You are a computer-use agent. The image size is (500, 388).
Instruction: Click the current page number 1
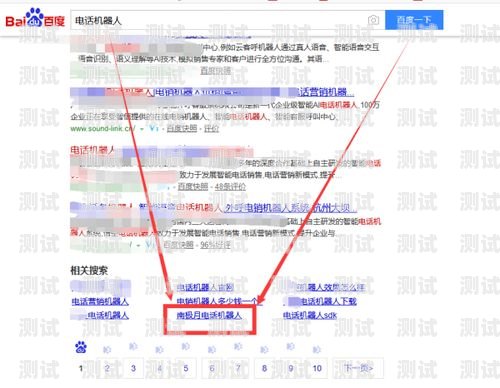click(81, 368)
